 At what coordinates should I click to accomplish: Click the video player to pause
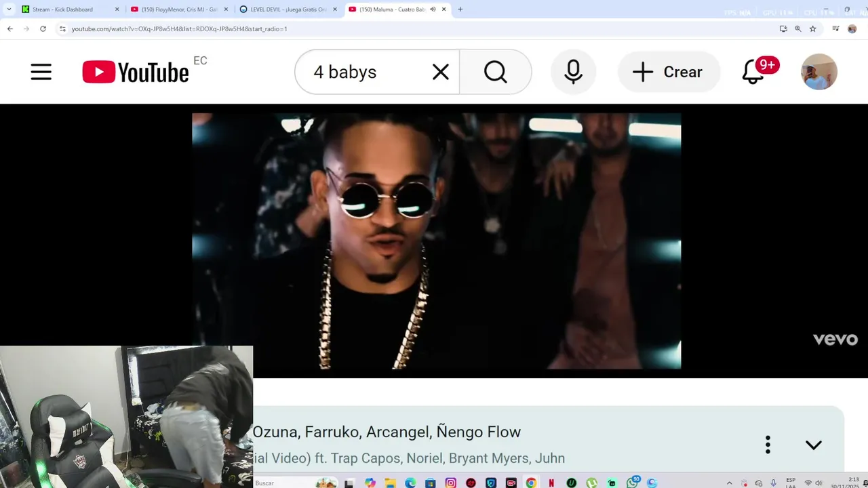[x=436, y=241]
